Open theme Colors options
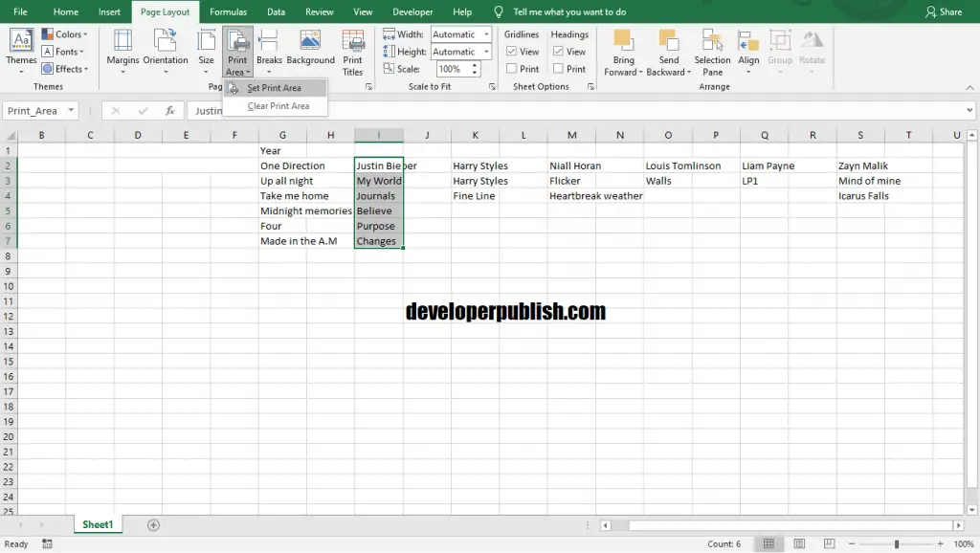This screenshot has height=553, width=980. tap(64, 34)
